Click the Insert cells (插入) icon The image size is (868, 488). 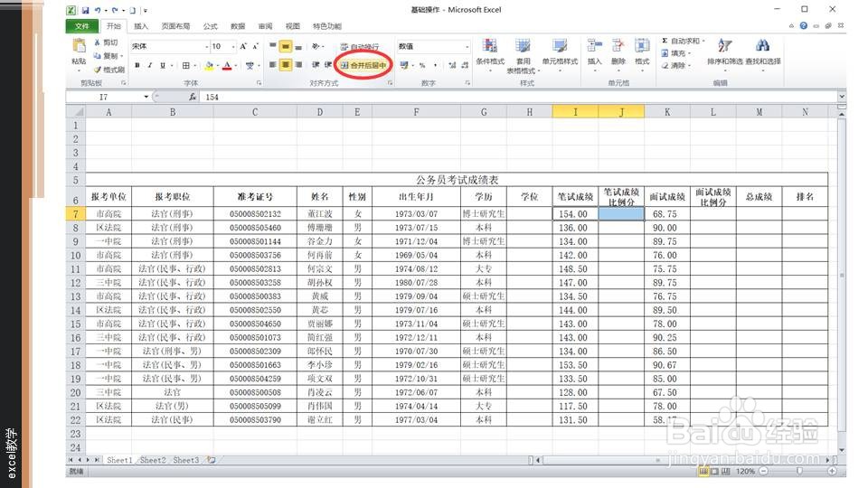tap(595, 47)
